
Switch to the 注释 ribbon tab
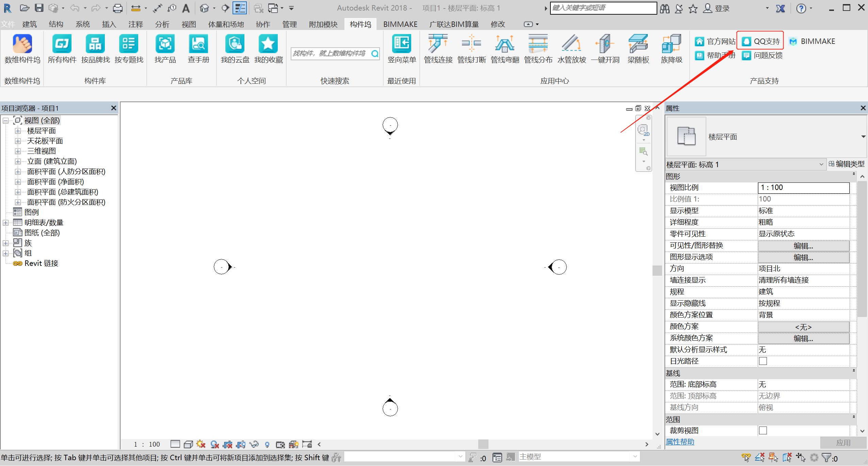coord(136,24)
